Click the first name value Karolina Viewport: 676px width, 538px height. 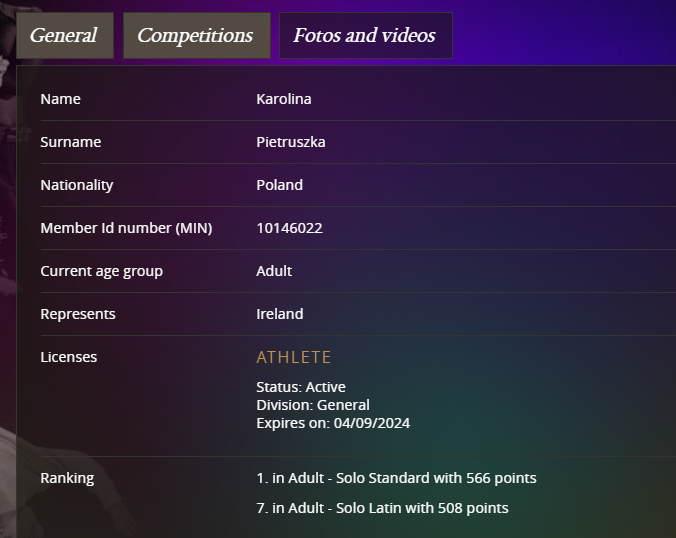coord(284,99)
